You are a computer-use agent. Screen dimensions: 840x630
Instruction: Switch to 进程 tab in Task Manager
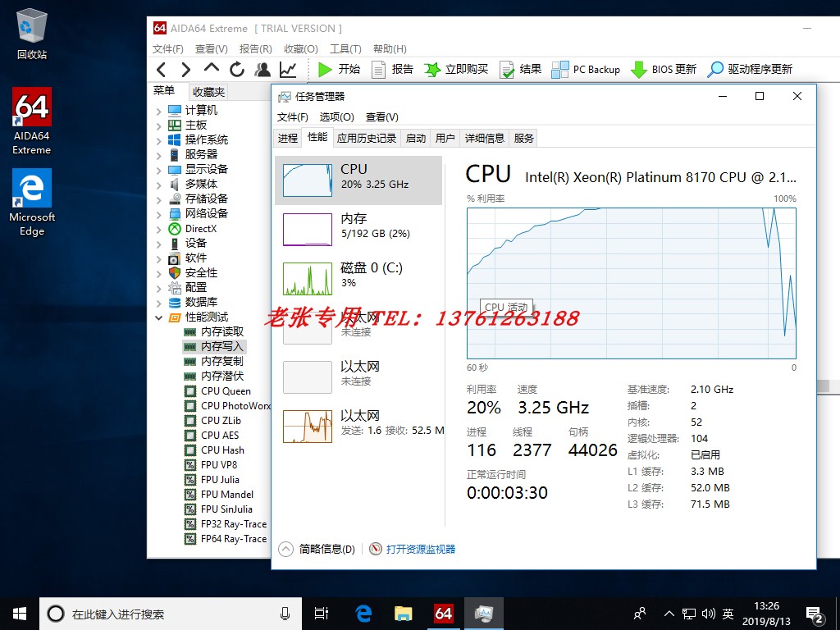coord(288,138)
